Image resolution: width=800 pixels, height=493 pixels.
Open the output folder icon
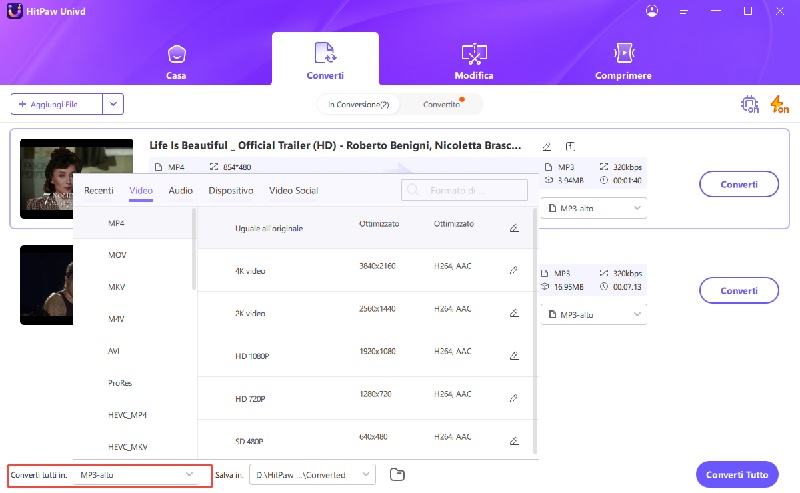coord(397,474)
